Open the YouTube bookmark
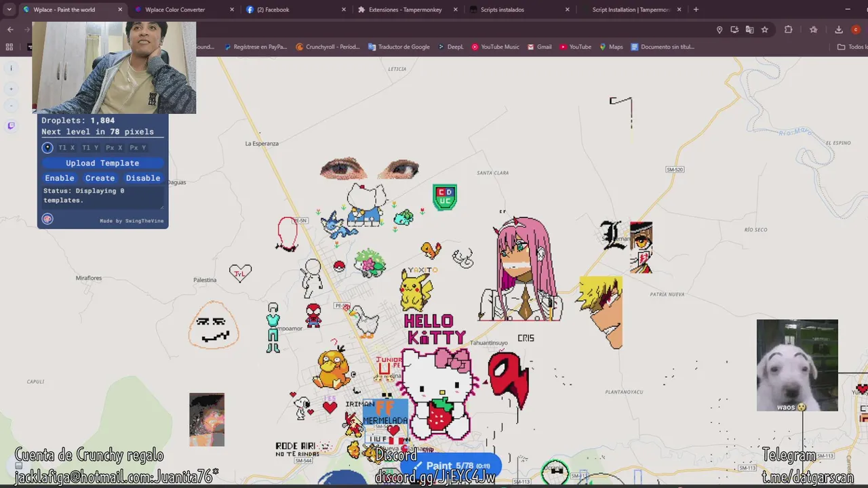868x488 pixels. pyautogui.click(x=575, y=47)
